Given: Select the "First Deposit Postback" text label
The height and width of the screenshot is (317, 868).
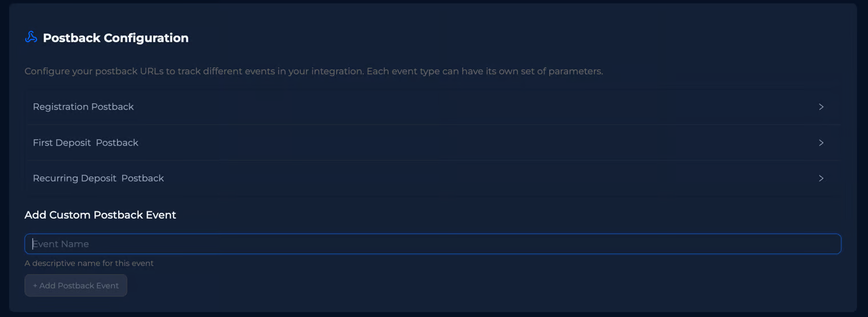Looking at the screenshot, I should pos(86,143).
